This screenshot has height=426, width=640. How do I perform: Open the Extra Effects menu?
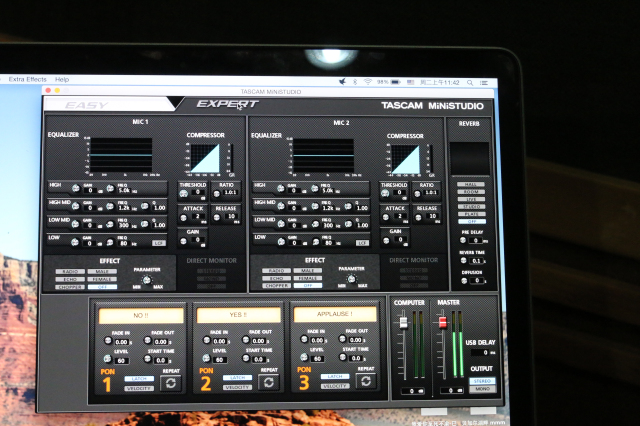[x=28, y=79]
